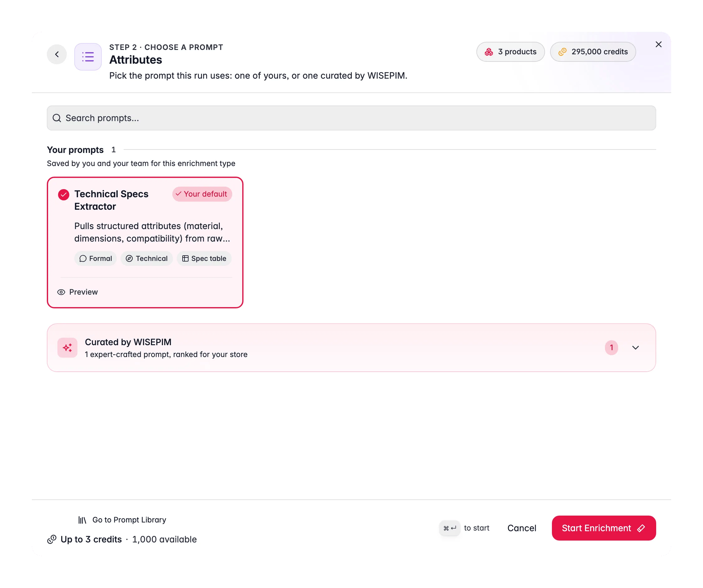Click the footer credits coin icon
The width and height of the screenshot is (703, 588).
pos(52,540)
